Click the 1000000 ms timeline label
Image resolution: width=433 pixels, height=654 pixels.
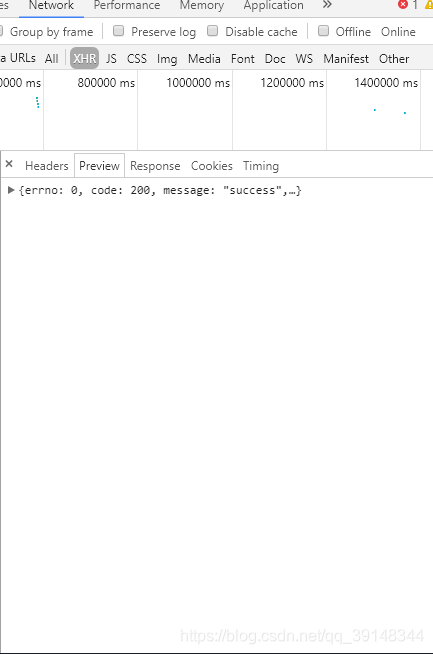198,83
